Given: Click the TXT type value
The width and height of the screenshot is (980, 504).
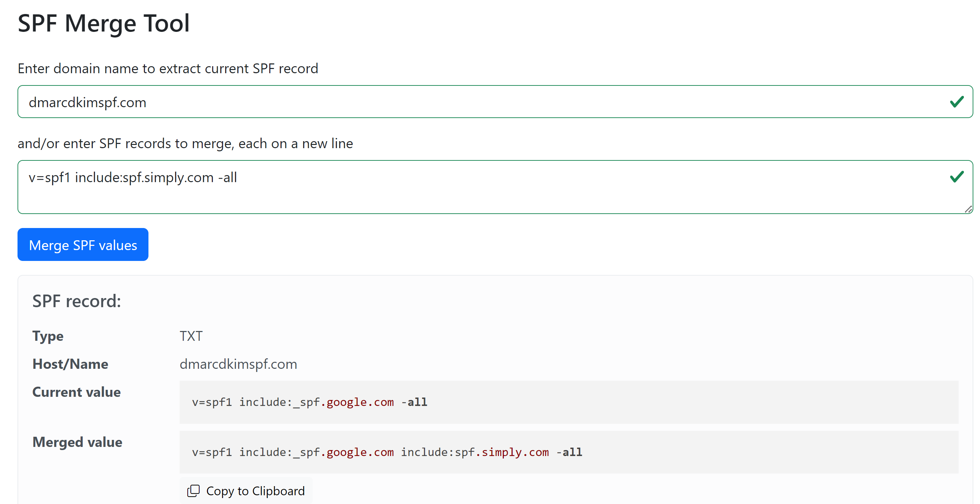Looking at the screenshot, I should click(191, 336).
